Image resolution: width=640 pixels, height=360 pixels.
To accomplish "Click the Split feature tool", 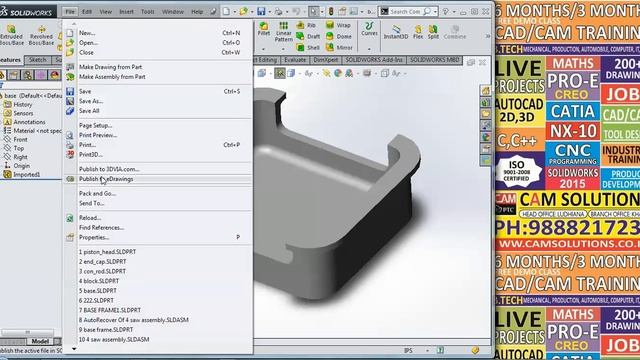I will click(433, 32).
